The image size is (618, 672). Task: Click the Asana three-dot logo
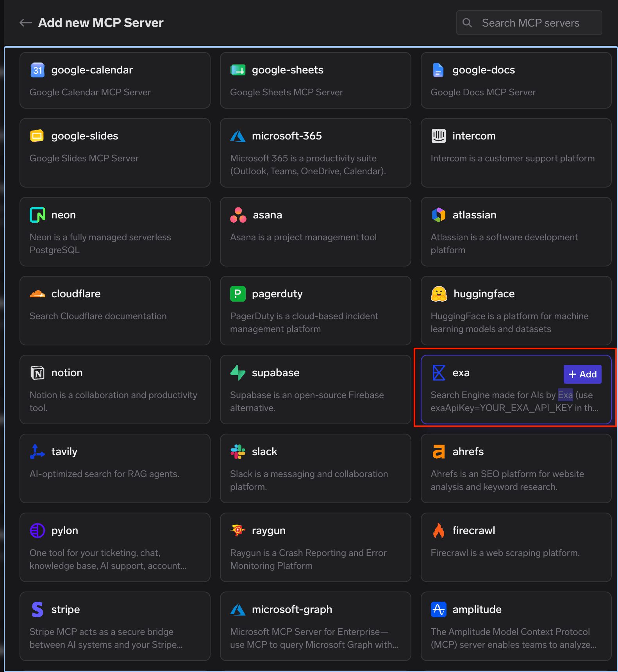pyautogui.click(x=238, y=215)
